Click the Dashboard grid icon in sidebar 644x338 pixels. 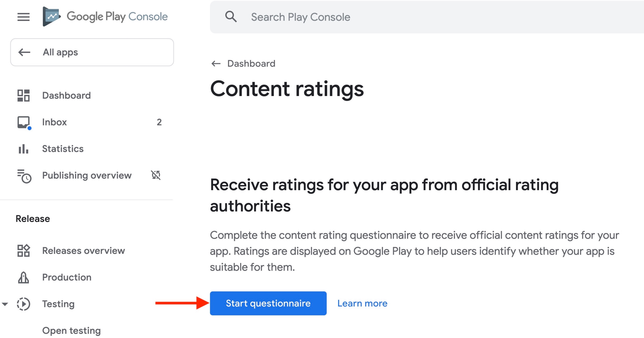24,95
